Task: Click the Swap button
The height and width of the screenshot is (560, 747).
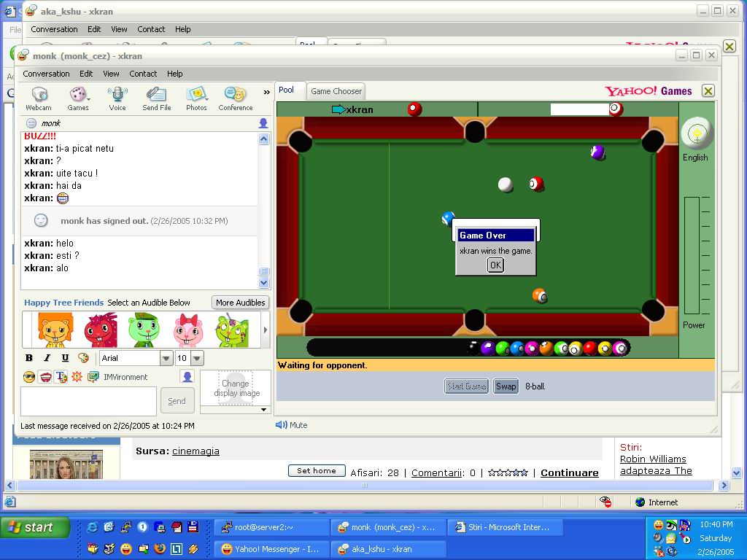Action: pyautogui.click(x=506, y=386)
